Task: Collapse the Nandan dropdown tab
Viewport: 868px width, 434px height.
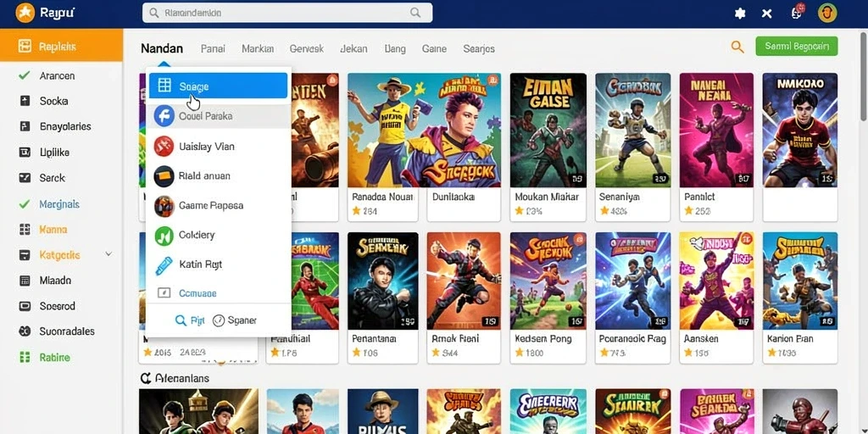Action: click(162, 48)
